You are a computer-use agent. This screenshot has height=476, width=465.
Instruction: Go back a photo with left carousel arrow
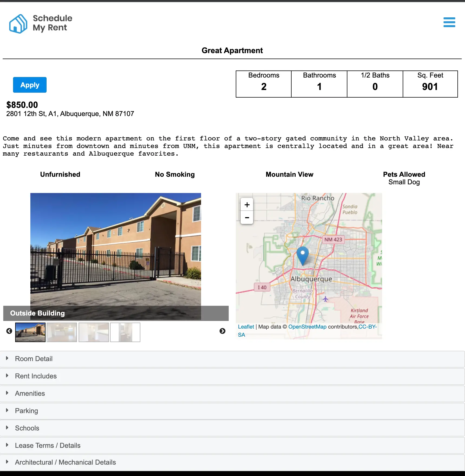(x=9, y=331)
